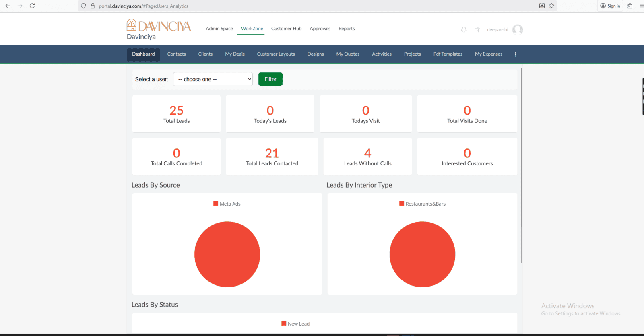The height and width of the screenshot is (336, 644).
Task: Click the accessibility figure icon
Action: click(477, 29)
